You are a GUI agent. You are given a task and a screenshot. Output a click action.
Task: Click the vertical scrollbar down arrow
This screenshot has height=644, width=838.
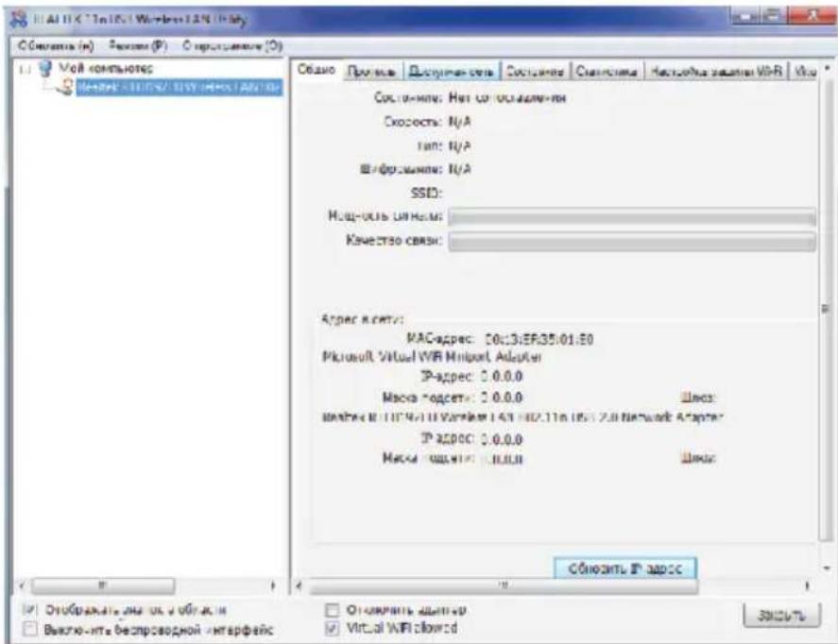click(827, 568)
